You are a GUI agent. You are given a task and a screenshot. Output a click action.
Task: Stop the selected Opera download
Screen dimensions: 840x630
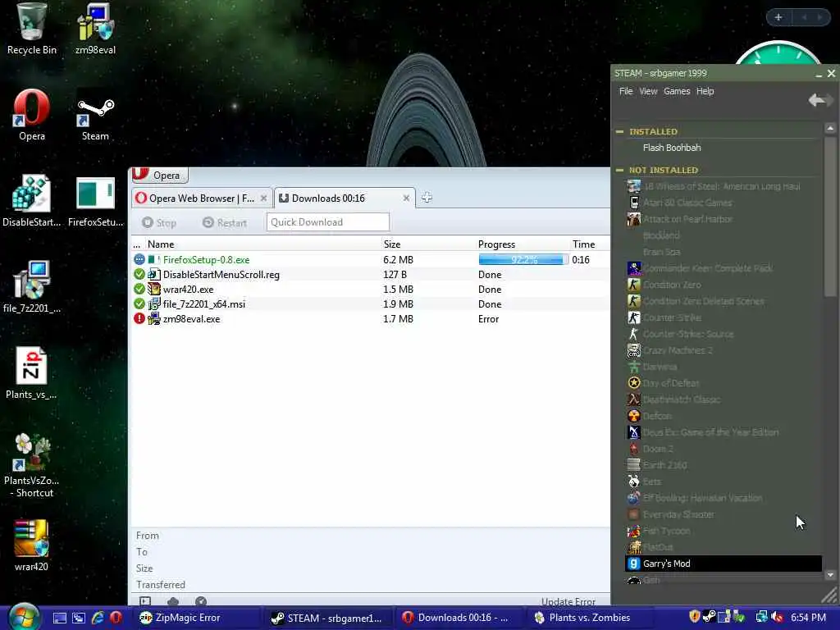click(159, 222)
